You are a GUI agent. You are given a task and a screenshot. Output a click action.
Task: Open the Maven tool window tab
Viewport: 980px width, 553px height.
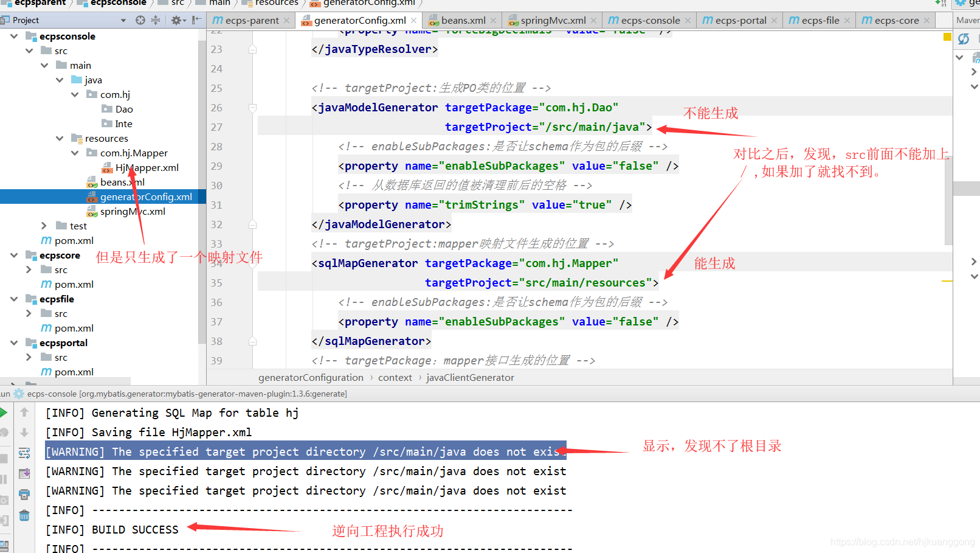click(x=967, y=20)
